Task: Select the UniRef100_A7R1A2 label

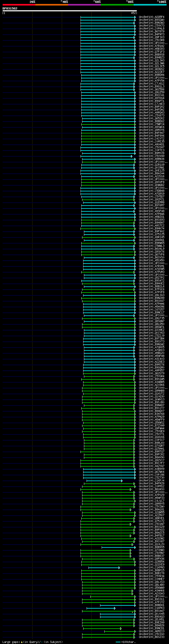Action: [152, 46]
